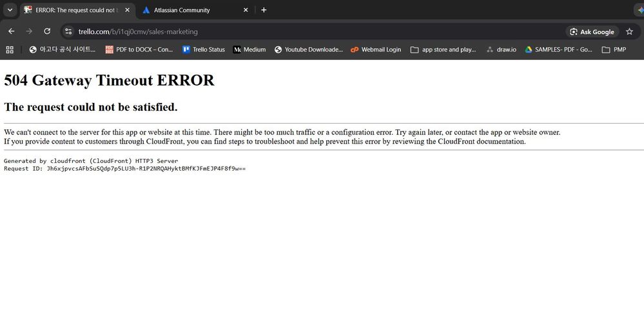Screen dimensions: 644x329
Task: Click the 'If you provide content to customers' sentence
Action: 265,142
